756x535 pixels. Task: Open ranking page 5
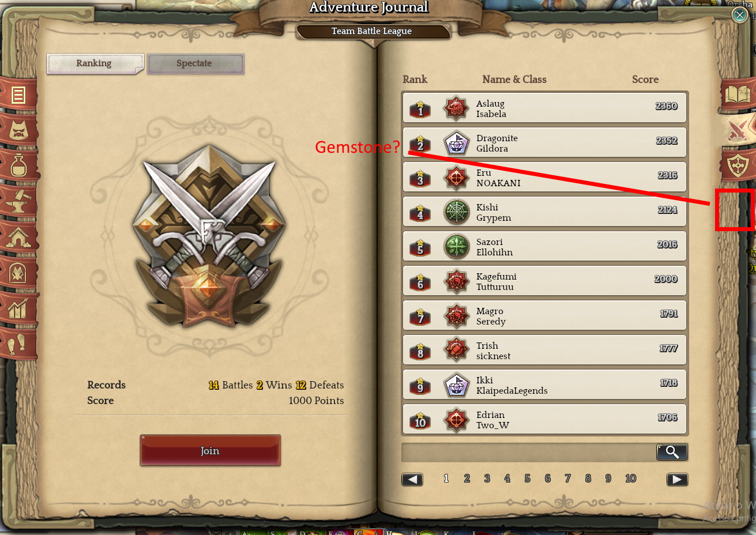[x=527, y=479]
